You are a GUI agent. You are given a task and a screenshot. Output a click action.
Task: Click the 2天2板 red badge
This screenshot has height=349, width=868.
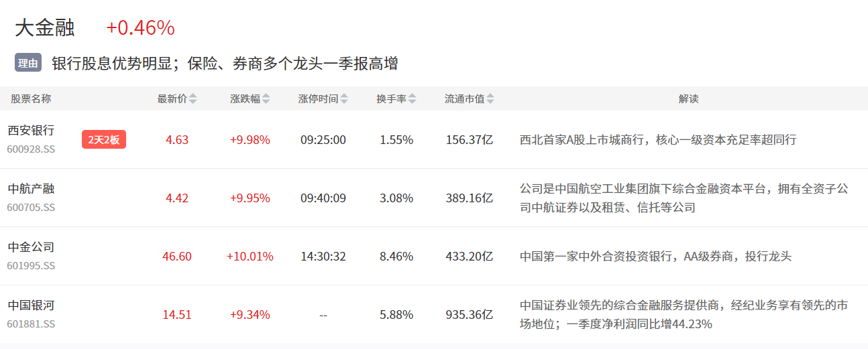pos(104,139)
